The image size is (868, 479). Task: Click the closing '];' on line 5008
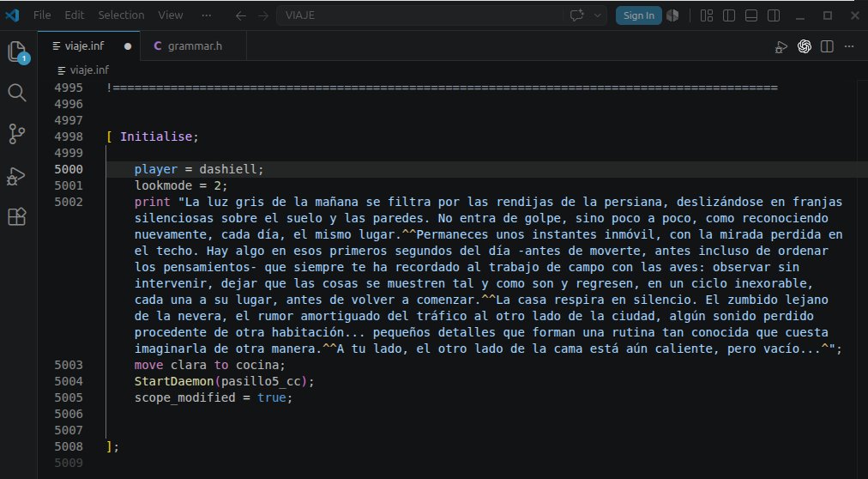click(x=112, y=446)
